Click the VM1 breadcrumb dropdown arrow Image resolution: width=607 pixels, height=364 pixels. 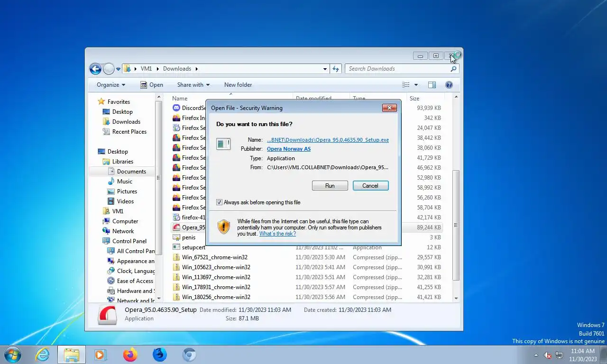pyautogui.click(x=157, y=69)
